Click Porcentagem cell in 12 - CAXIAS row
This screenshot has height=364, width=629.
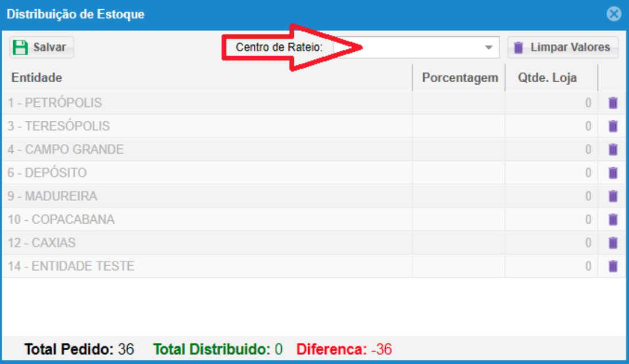459,243
